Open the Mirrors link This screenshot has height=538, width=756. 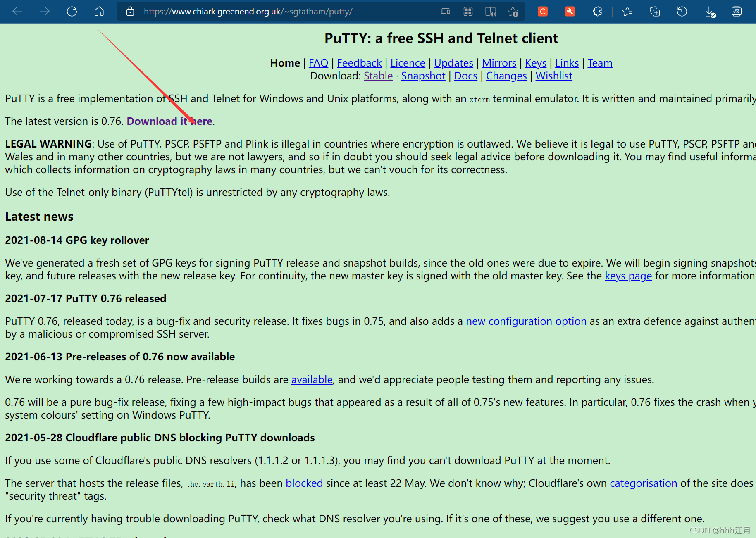pyautogui.click(x=499, y=63)
